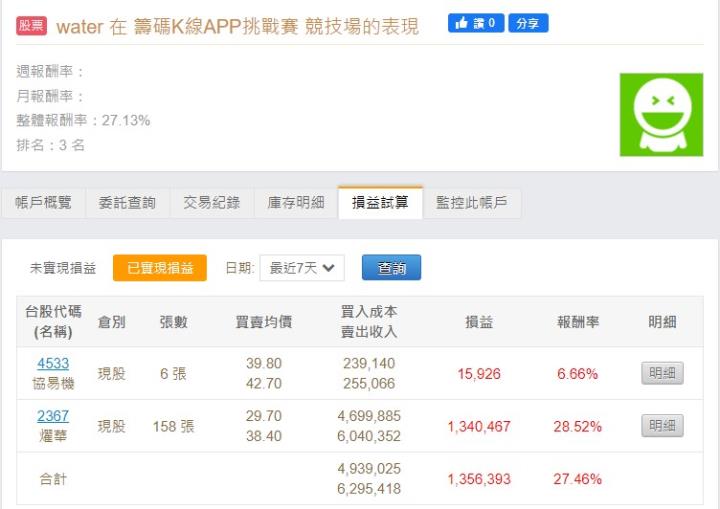Click the 台股代碼(名稱) column header

[53, 322]
